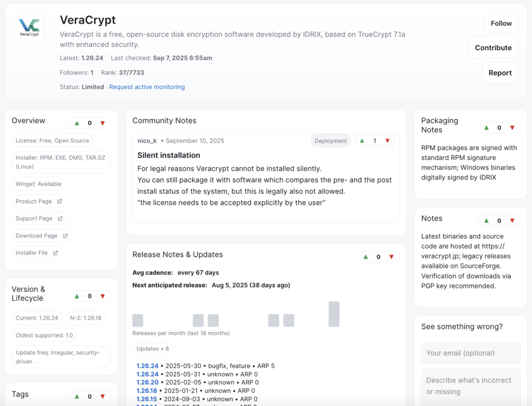Open the Support Page link
The height and width of the screenshot is (406, 532).
coord(39,219)
